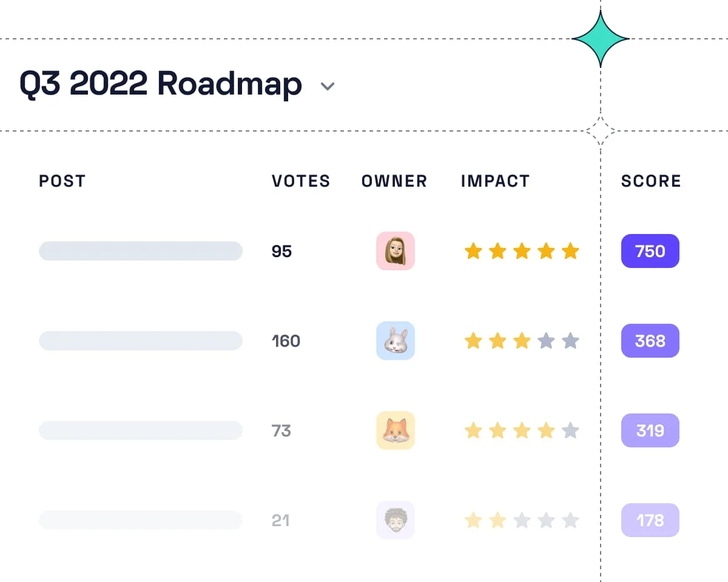
Task: Click the woman avatar owner icon
Action: (x=396, y=251)
